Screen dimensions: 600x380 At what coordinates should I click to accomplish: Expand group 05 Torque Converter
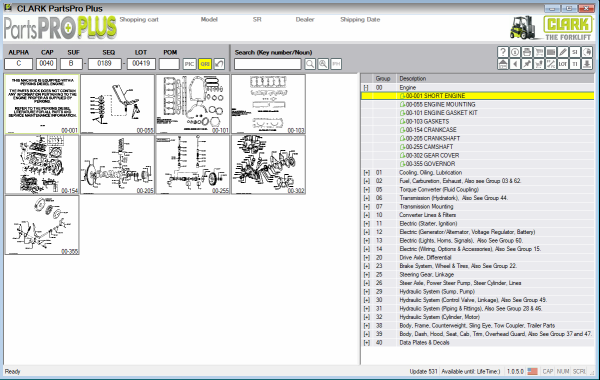(366, 189)
